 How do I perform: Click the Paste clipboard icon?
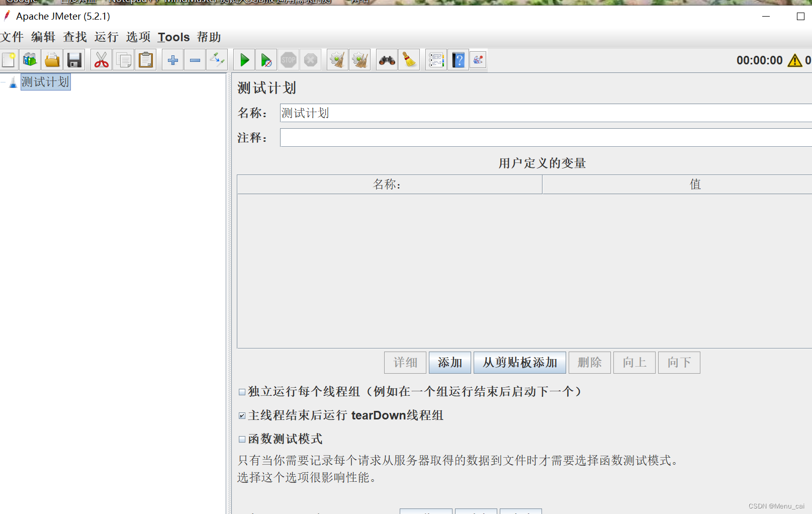[146, 60]
